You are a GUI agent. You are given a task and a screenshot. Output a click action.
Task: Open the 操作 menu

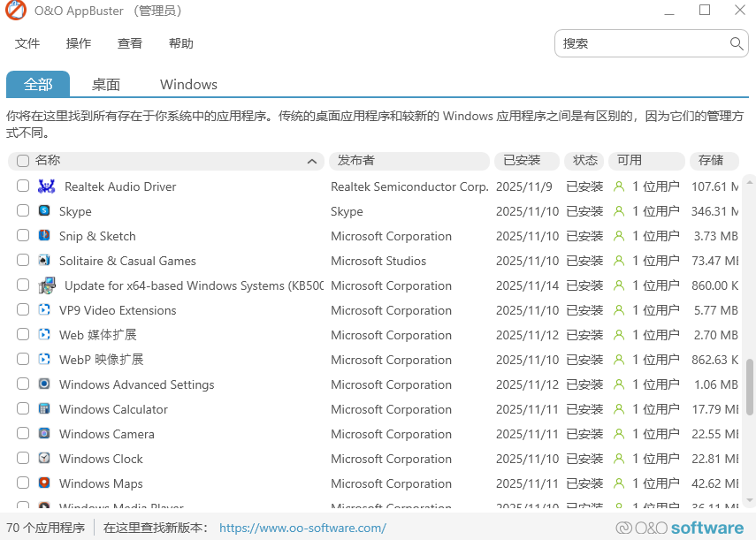click(79, 42)
